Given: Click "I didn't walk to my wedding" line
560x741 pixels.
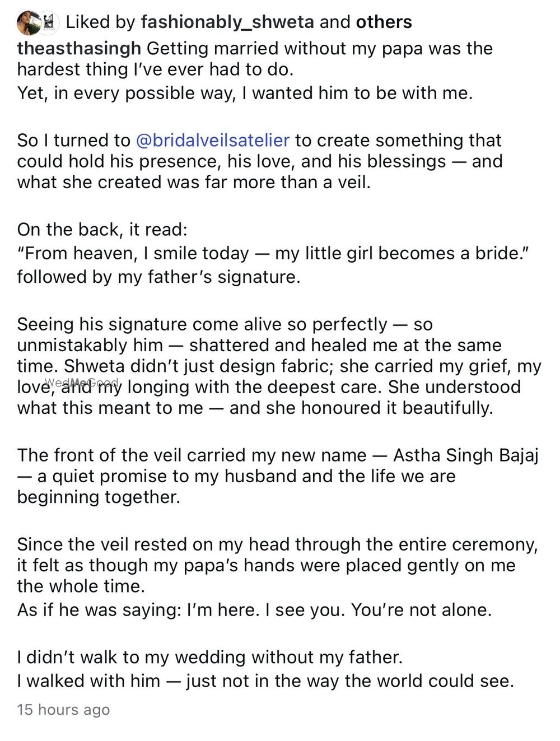Looking at the screenshot, I should pos(210,657).
